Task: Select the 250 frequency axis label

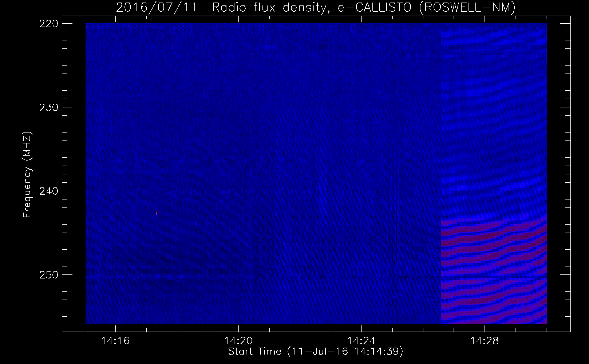Action: [x=48, y=274]
